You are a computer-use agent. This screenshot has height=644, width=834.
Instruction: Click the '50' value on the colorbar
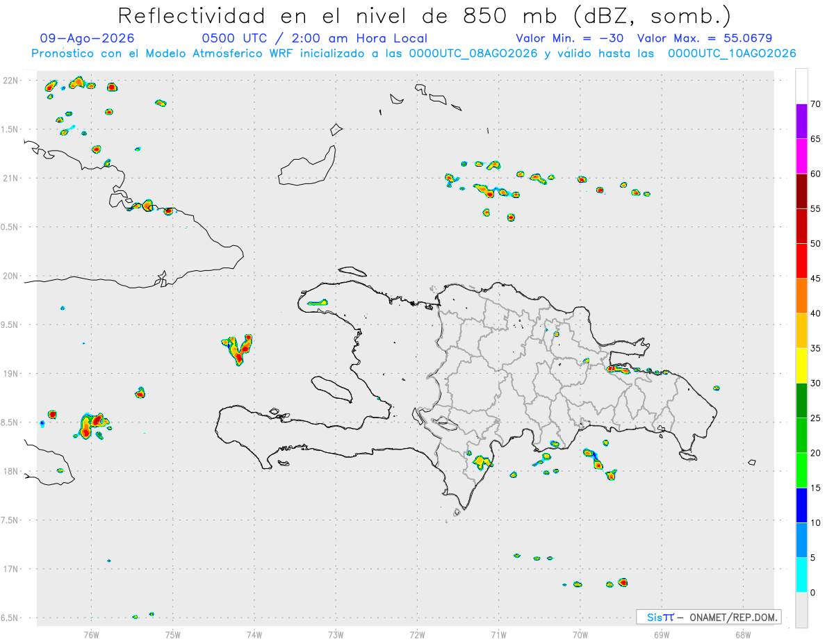815,244
